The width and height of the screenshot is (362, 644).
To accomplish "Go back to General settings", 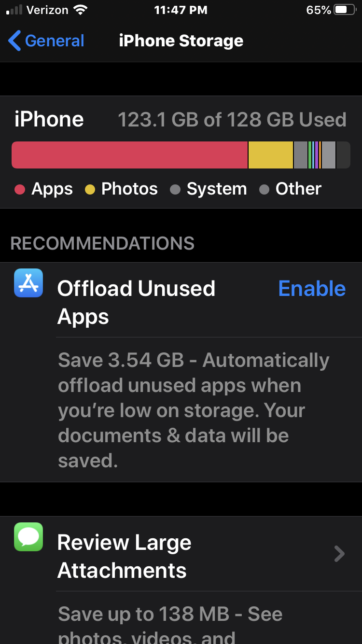I will (46, 41).
